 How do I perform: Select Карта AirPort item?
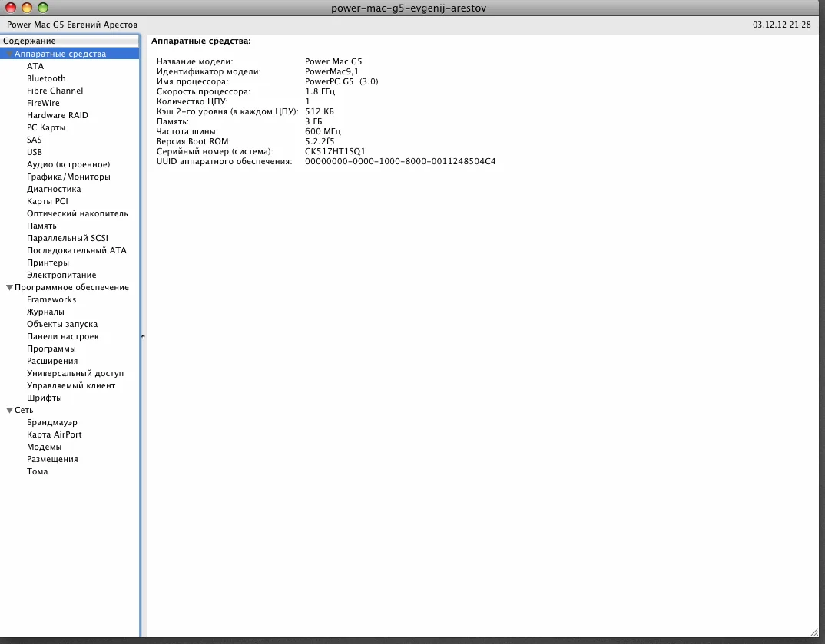pyautogui.click(x=55, y=434)
